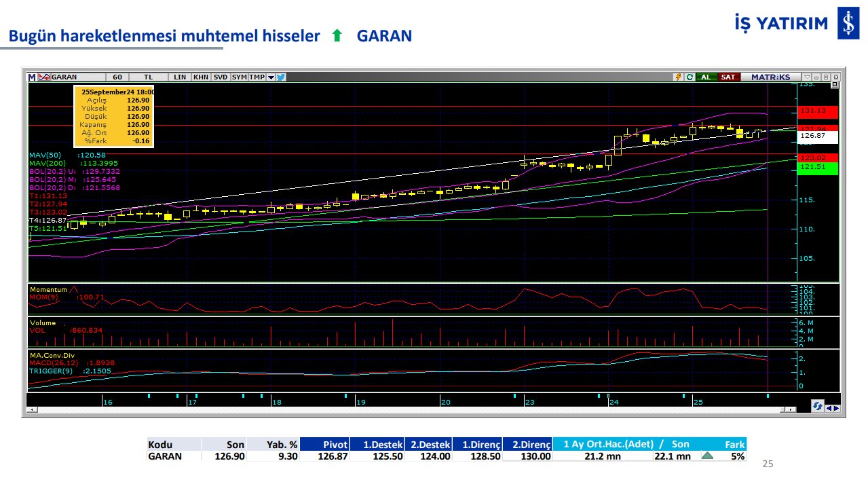Click the lightning bolt quick-order icon

tap(677, 77)
